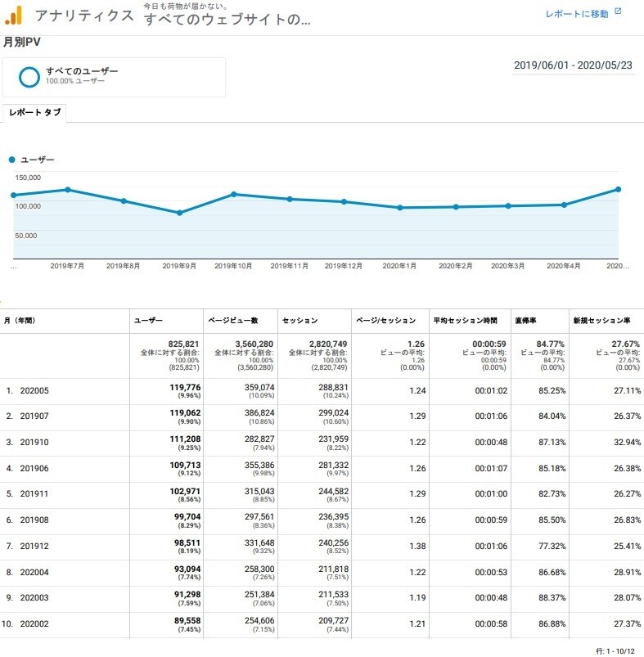
Task: Click new session rate 32.94% for 201910
Action: pos(628,442)
